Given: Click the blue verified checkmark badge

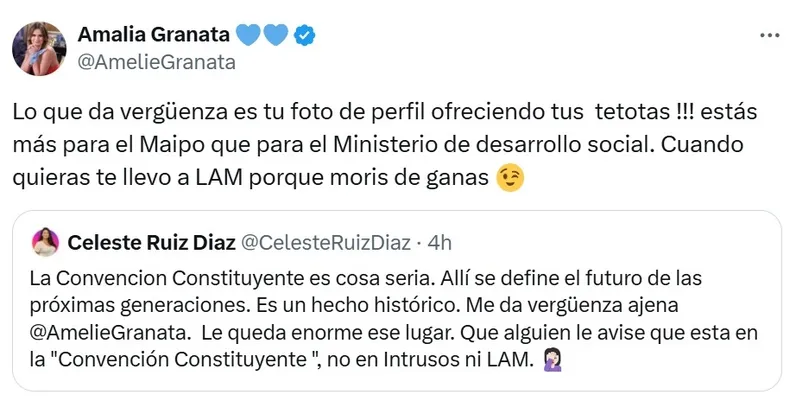Looking at the screenshot, I should 305,35.
